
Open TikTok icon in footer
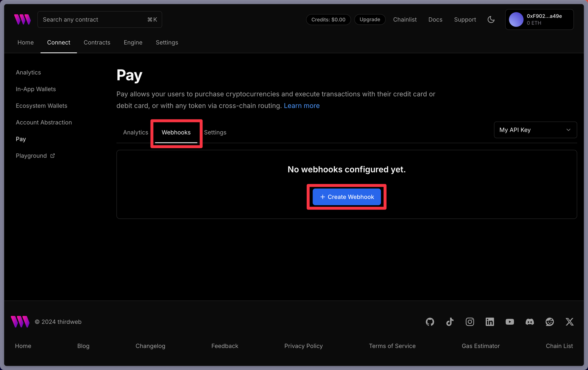[450, 322]
